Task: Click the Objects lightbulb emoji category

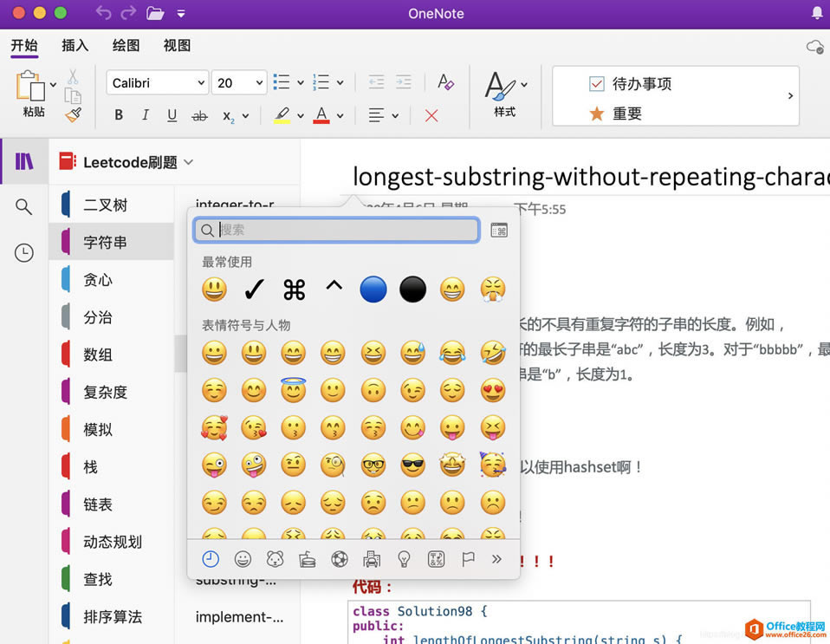Action: (x=403, y=559)
